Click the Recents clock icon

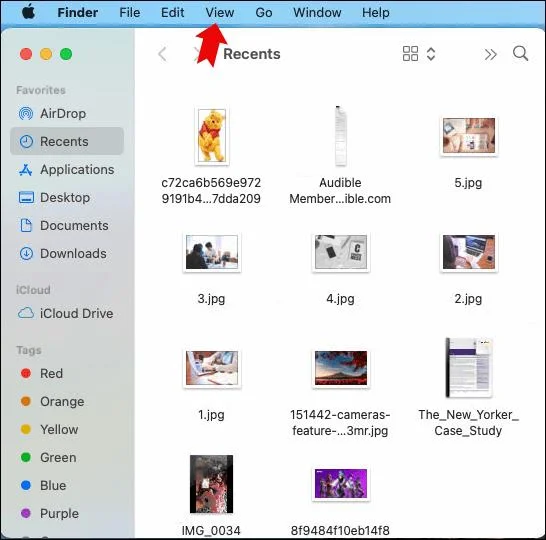point(26,141)
